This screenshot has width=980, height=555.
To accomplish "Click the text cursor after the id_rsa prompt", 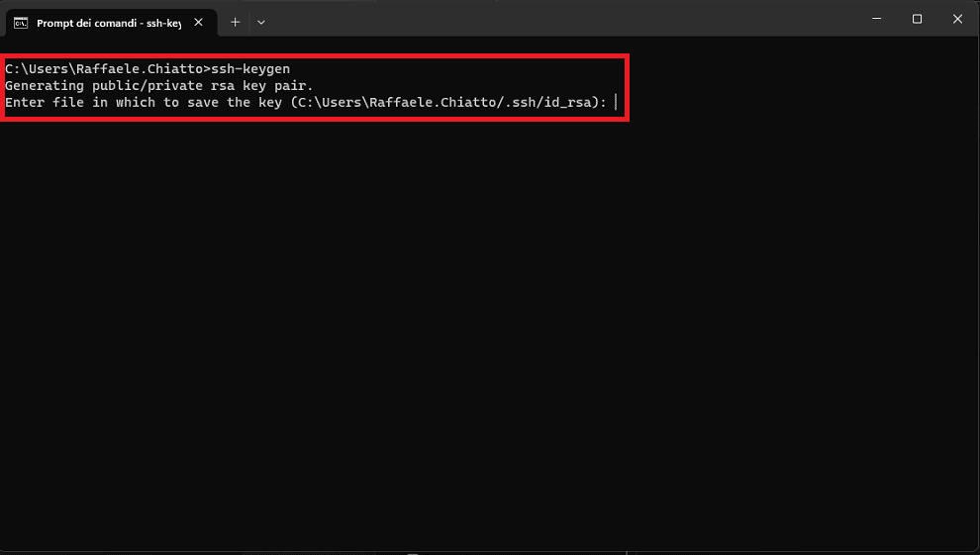I will click(x=616, y=102).
